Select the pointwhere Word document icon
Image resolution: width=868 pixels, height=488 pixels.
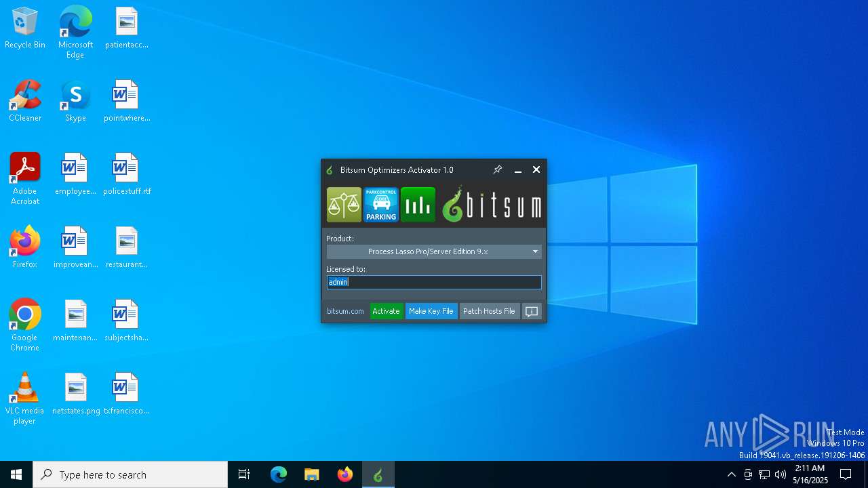pyautogui.click(x=127, y=102)
